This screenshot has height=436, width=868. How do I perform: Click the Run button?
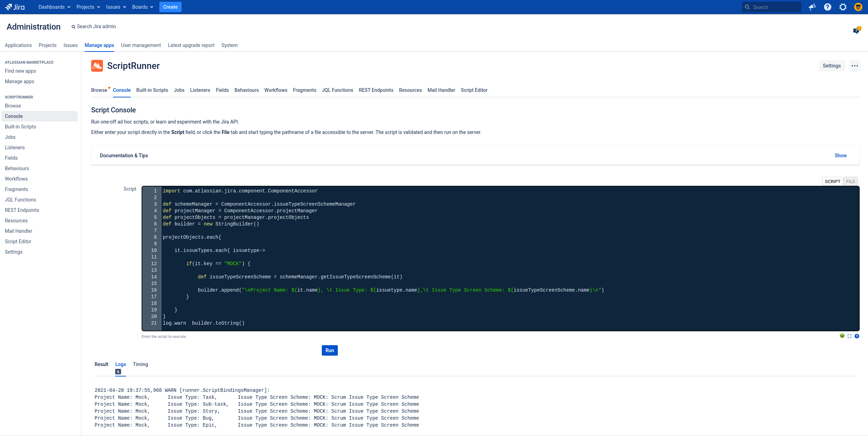pos(329,350)
